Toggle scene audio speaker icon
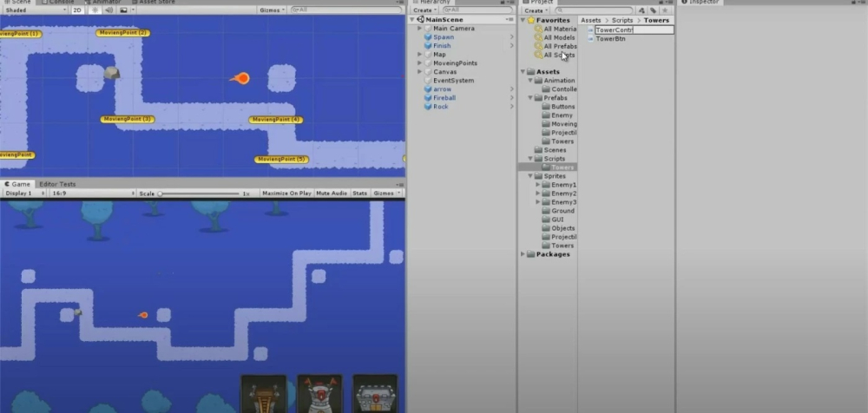 [108, 10]
